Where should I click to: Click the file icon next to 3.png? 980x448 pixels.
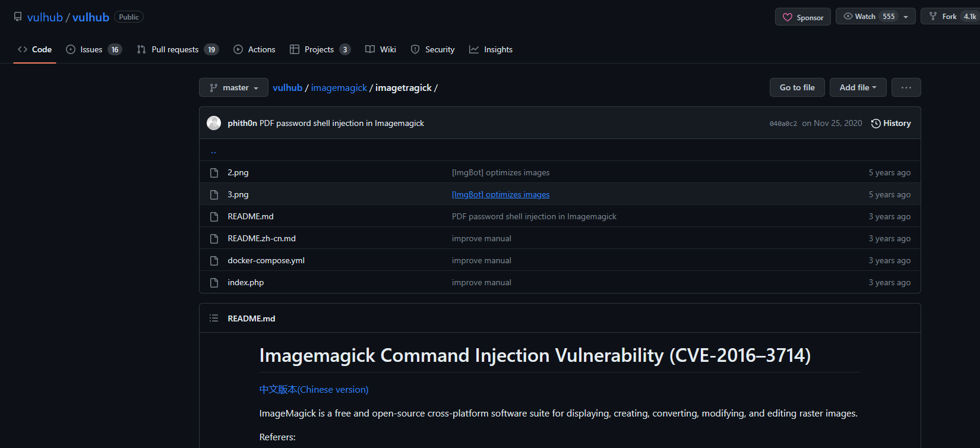[214, 195]
